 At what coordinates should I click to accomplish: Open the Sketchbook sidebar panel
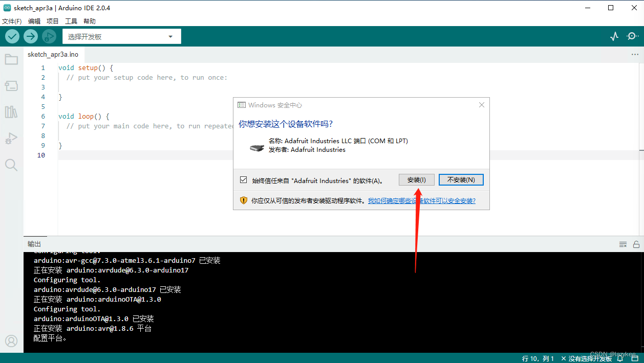tap(11, 59)
